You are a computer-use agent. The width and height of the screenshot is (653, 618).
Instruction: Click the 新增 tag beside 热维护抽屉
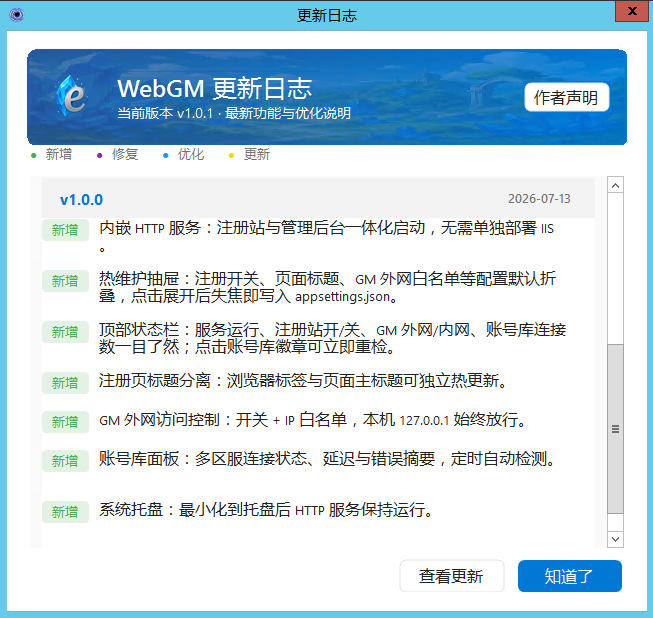pos(65,281)
